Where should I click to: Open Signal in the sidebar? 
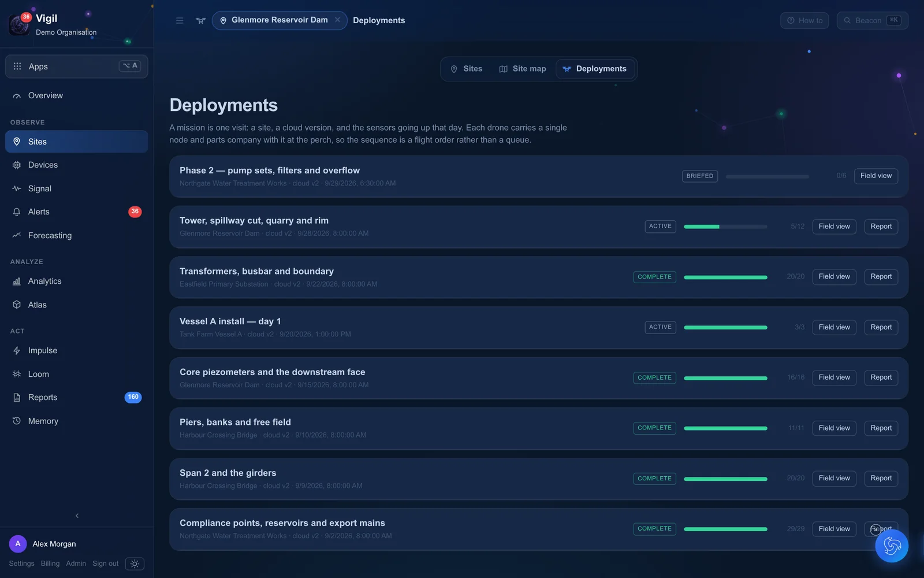(76, 188)
